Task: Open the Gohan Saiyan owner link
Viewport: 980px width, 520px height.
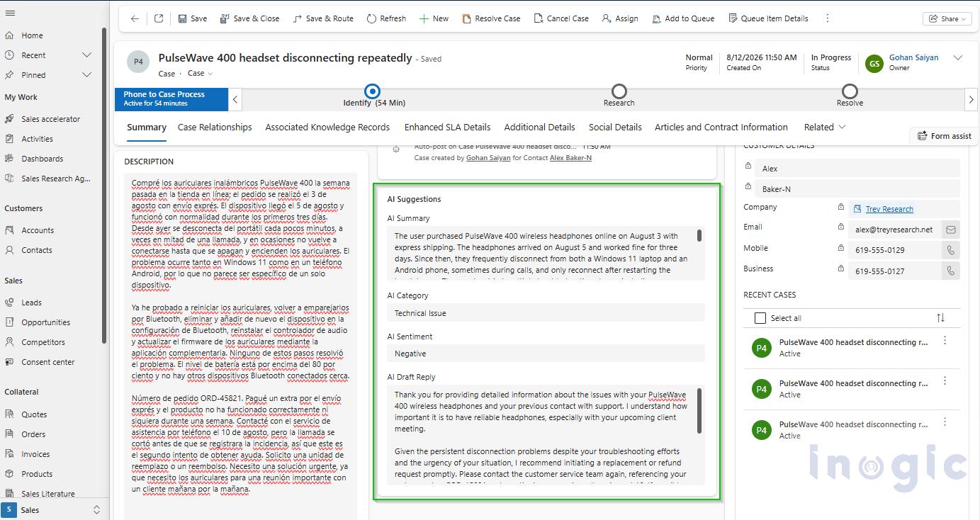Action: 913,58
